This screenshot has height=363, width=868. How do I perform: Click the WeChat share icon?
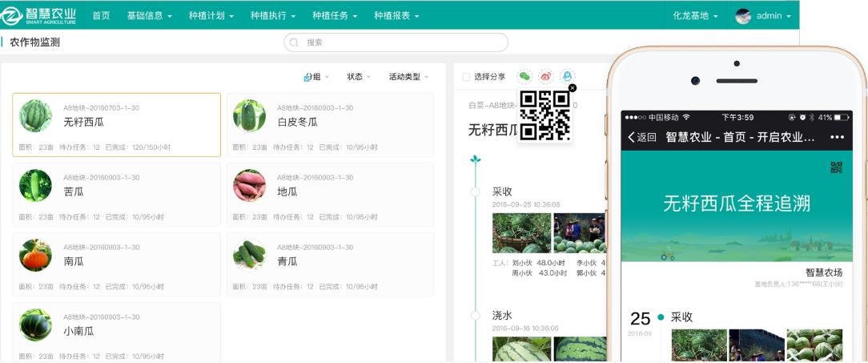coord(524,76)
